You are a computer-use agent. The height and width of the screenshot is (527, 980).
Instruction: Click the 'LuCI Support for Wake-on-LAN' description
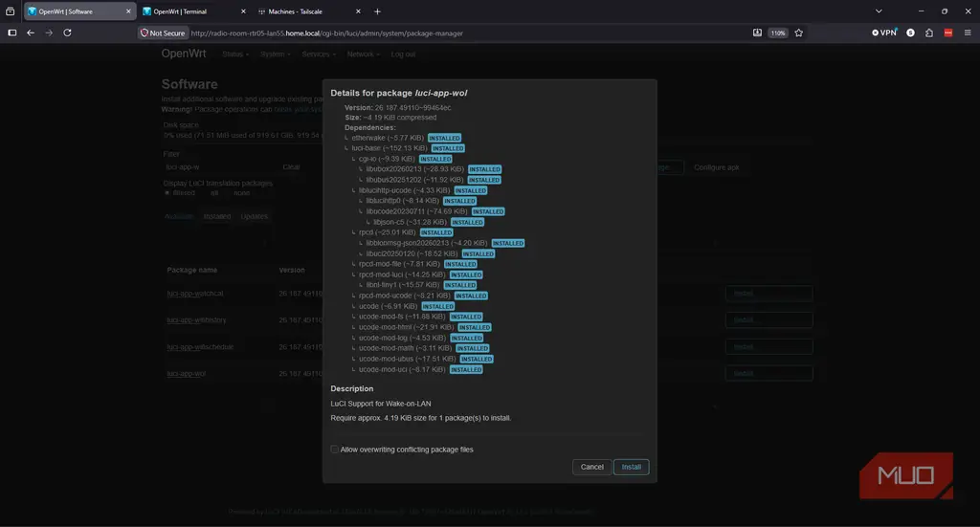pyautogui.click(x=381, y=404)
